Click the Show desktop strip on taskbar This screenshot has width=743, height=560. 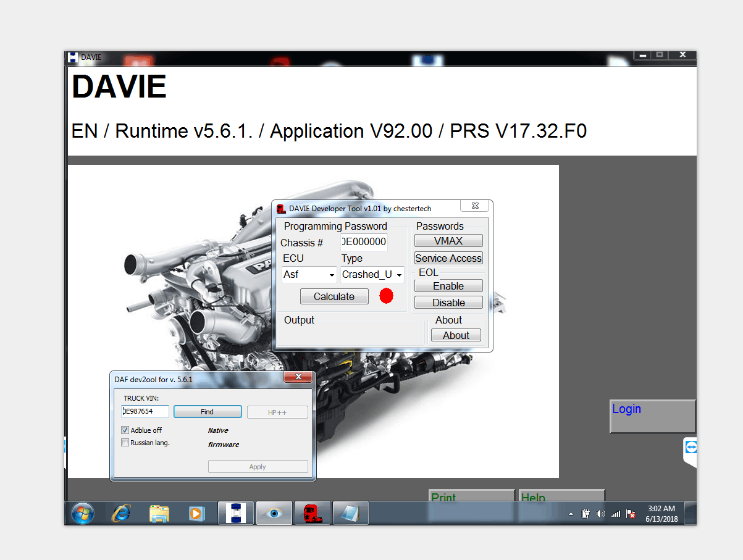691,513
